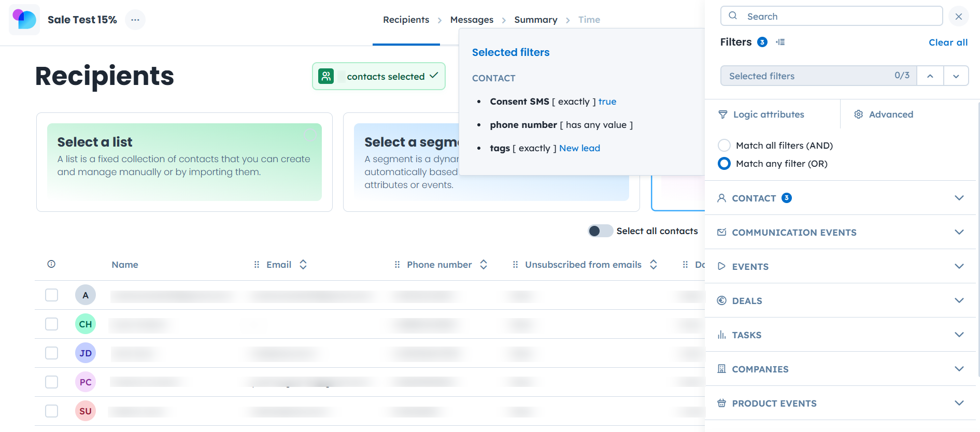980x432 pixels.
Task: Click the Communication Events envelope icon
Action: tap(721, 232)
